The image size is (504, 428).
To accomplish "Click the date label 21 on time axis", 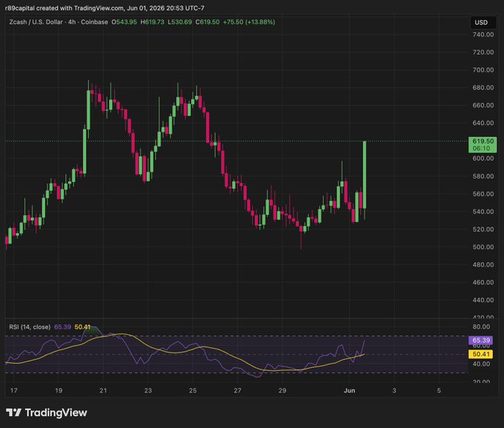I will tap(103, 390).
